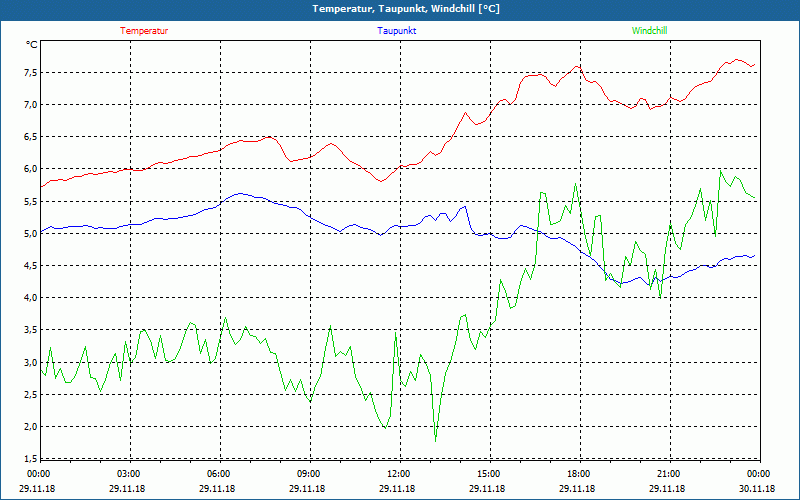This screenshot has width=800, height=500.
Task: Click the 29.11.18 date under 12:00
Action: click(x=397, y=488)
